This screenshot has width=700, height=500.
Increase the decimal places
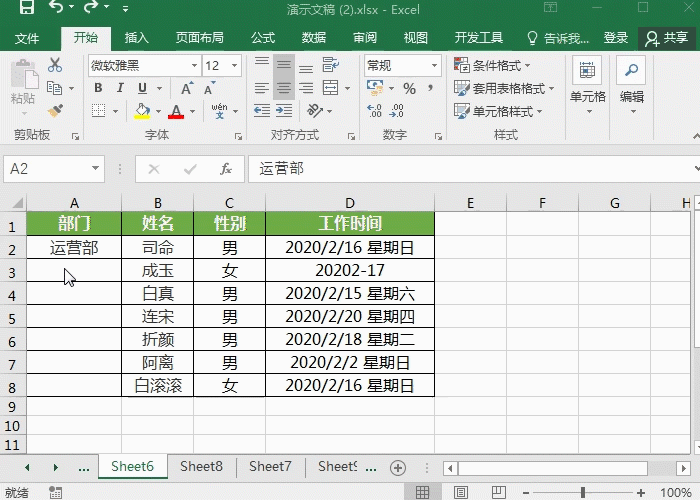[374, 111]
